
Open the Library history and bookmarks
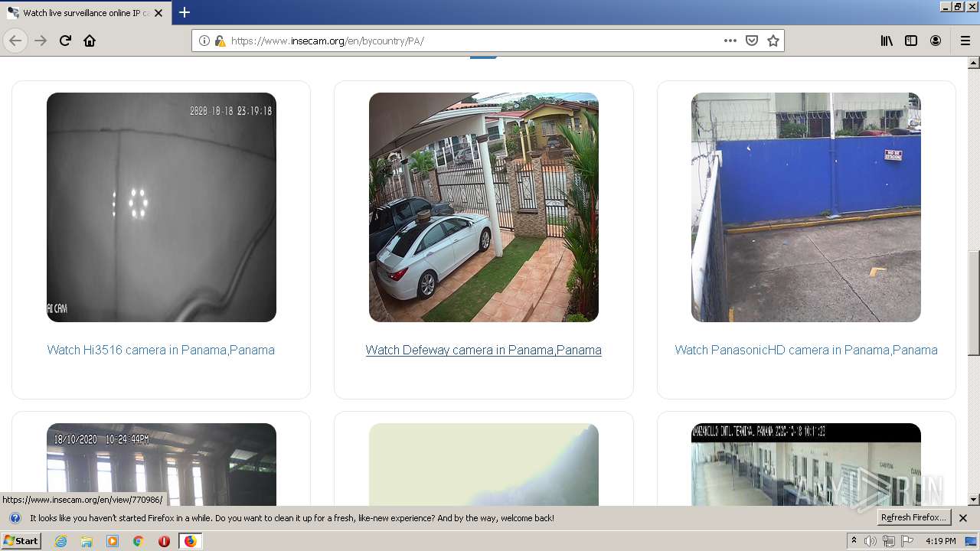coord(887,41)
